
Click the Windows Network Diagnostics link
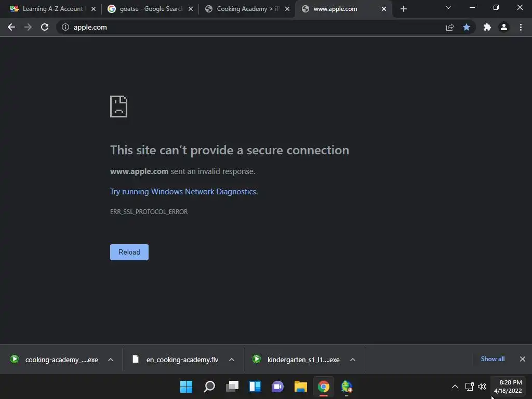pos(183,192)
